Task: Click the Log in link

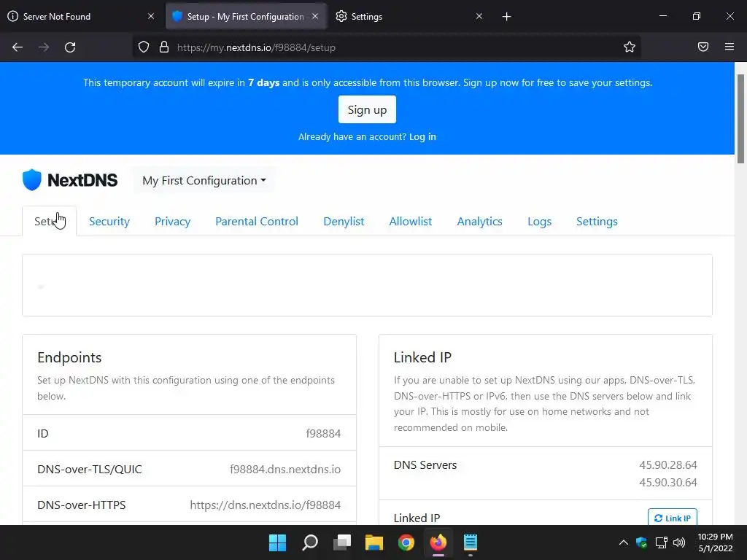Action: click(422, 136)
